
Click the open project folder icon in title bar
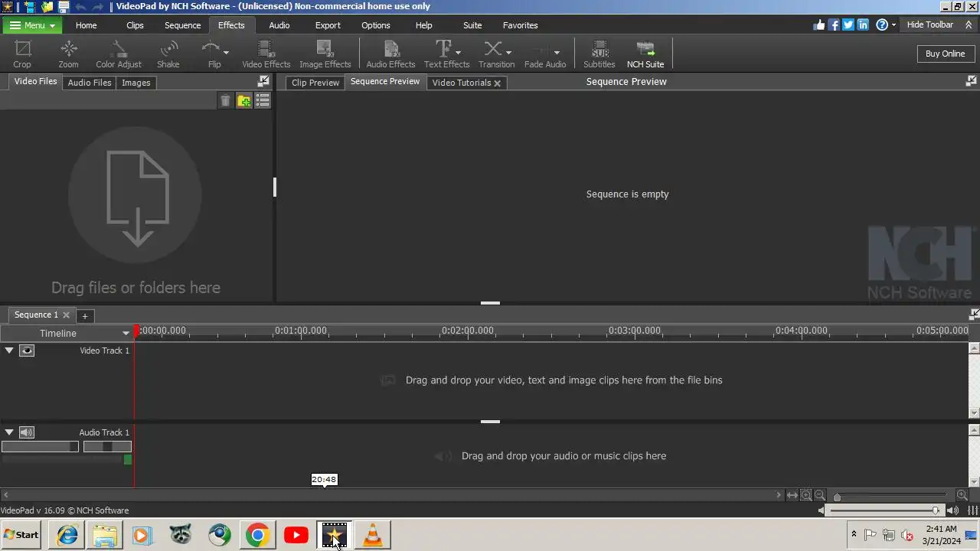pyautogui.click(x=47, y=7)
